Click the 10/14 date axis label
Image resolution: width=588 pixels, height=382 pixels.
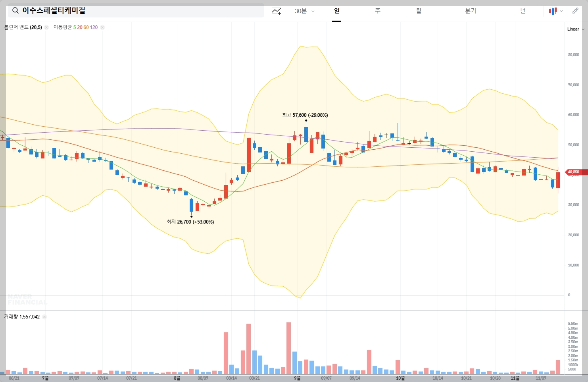pos(438,378)
